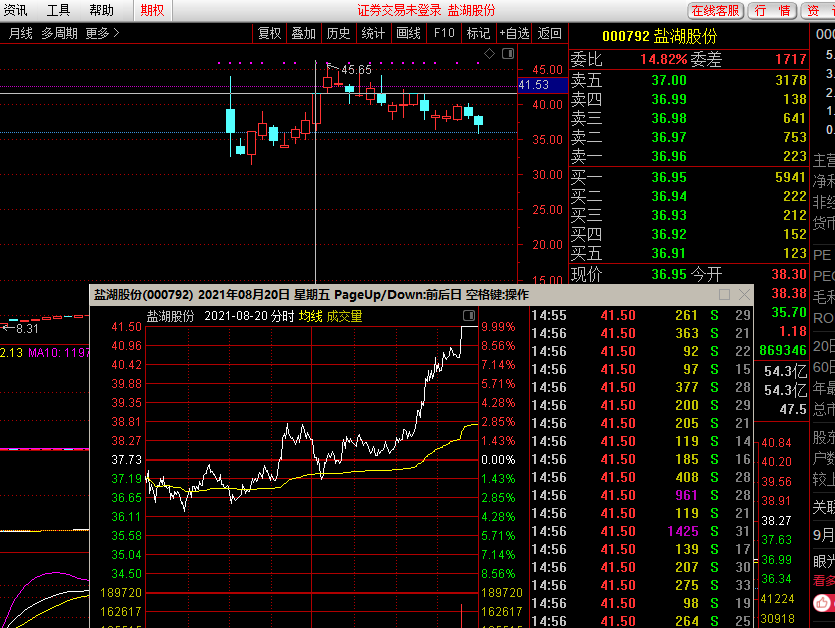The width and height of the screenshot is (835, 628).
Task: Click the 历史 toolbar item
Action: 339,34
